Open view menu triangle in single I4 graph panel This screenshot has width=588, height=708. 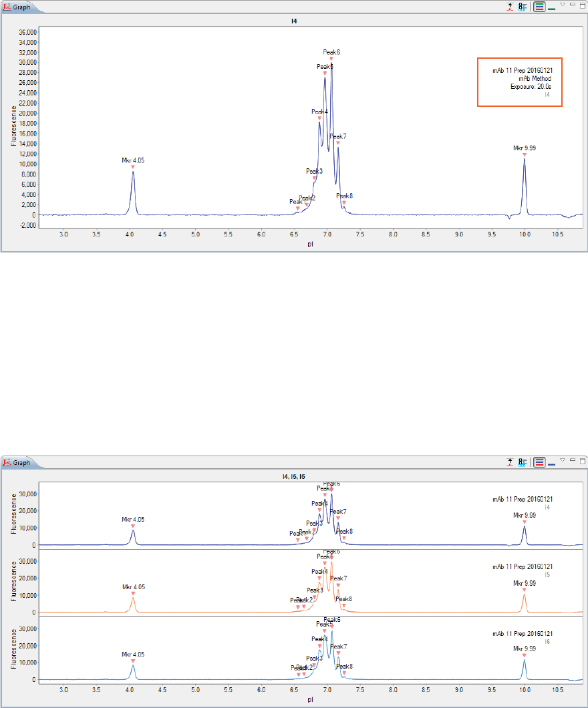(x=563, y=5)
